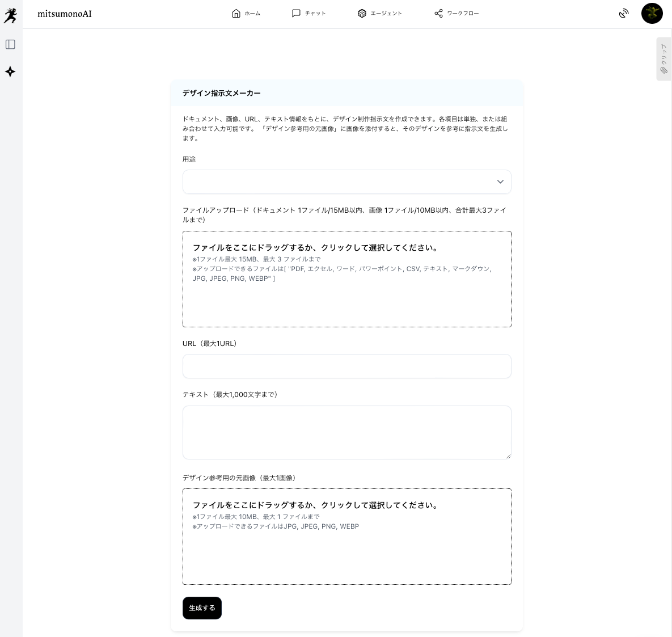Image resolution: width=672 pixels, height=637 pixels.
Task: Focus the URL（最大1URL） input field
Action: pyautogui.click(x=346, y=366)
